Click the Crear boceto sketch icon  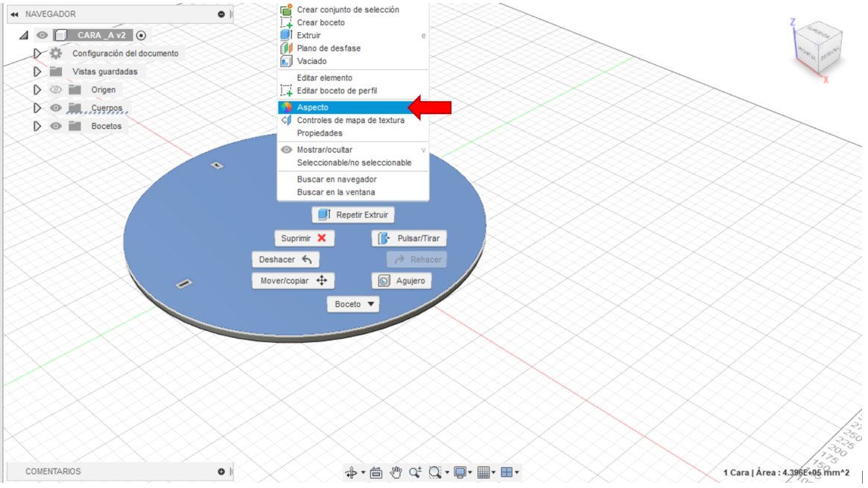click(286, 22)
